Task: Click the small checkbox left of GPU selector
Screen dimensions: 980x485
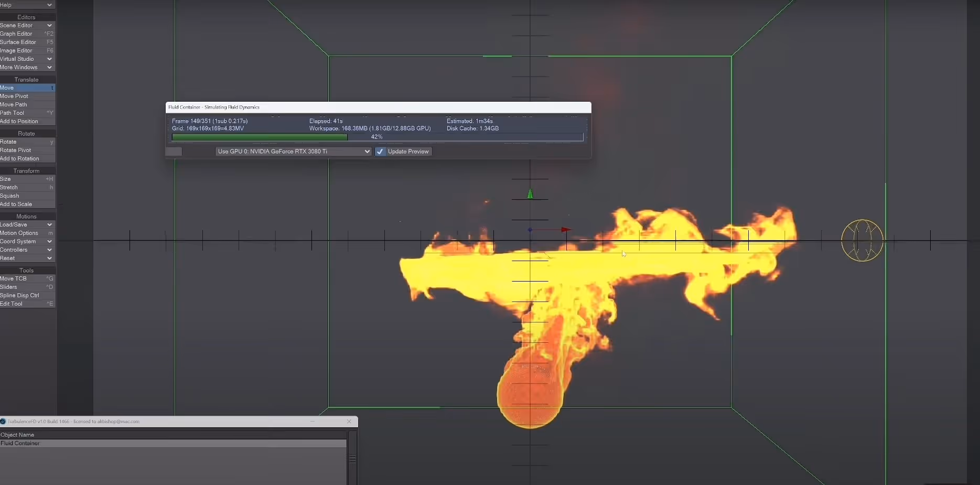Action: (174, 152)
